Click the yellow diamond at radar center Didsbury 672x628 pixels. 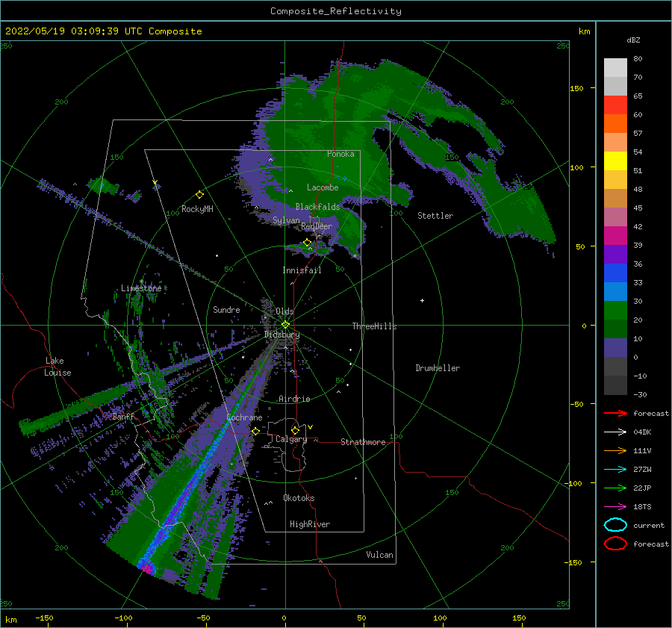pyautogui.click(x=285, y=325)
